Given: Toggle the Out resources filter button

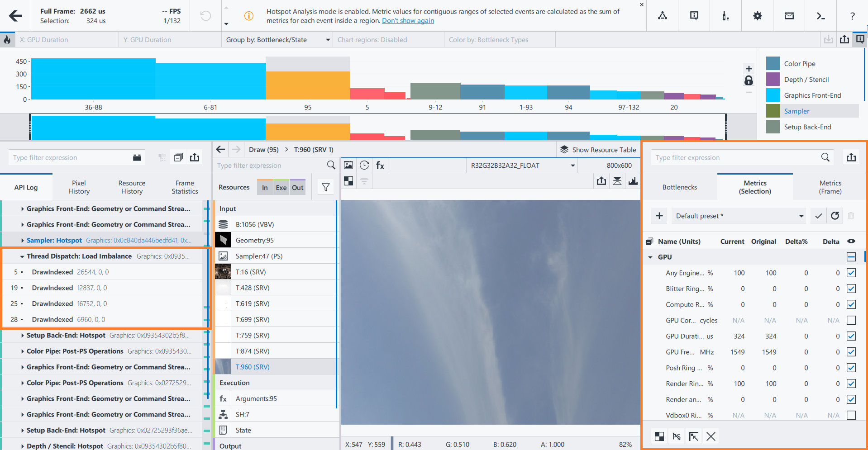Looking at the screenshot, I should coord(297,188).
